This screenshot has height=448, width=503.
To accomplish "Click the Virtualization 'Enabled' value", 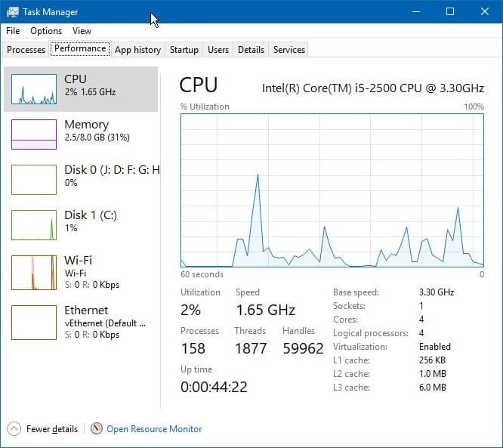I will point(435,347).
